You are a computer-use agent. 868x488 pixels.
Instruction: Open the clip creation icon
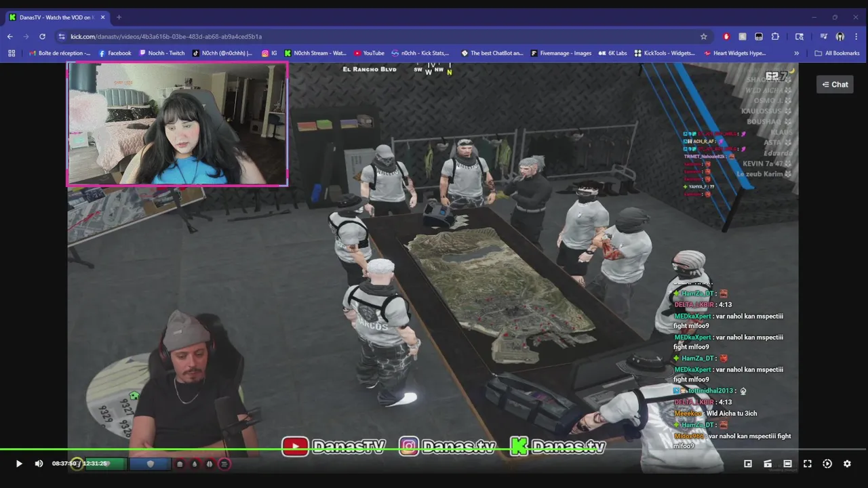[x=768, y=464]
